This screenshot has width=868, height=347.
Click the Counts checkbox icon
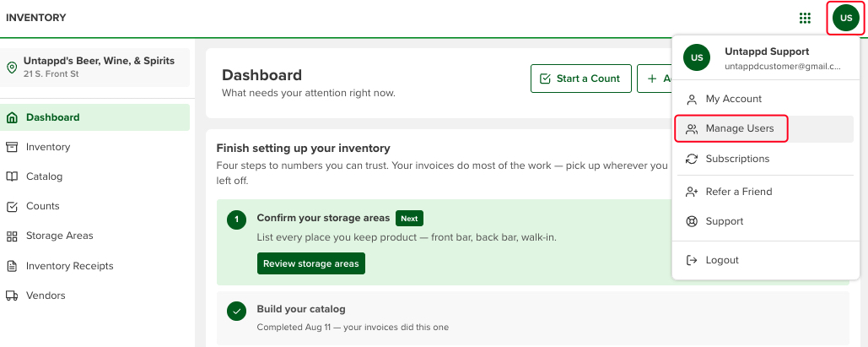point(12,206)
